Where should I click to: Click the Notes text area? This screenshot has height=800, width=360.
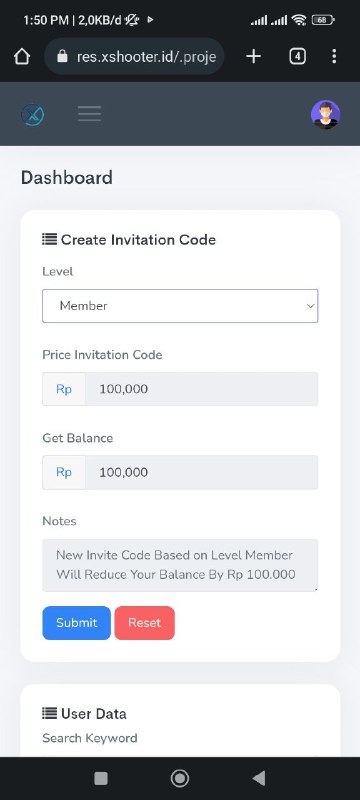click(180, 565)
